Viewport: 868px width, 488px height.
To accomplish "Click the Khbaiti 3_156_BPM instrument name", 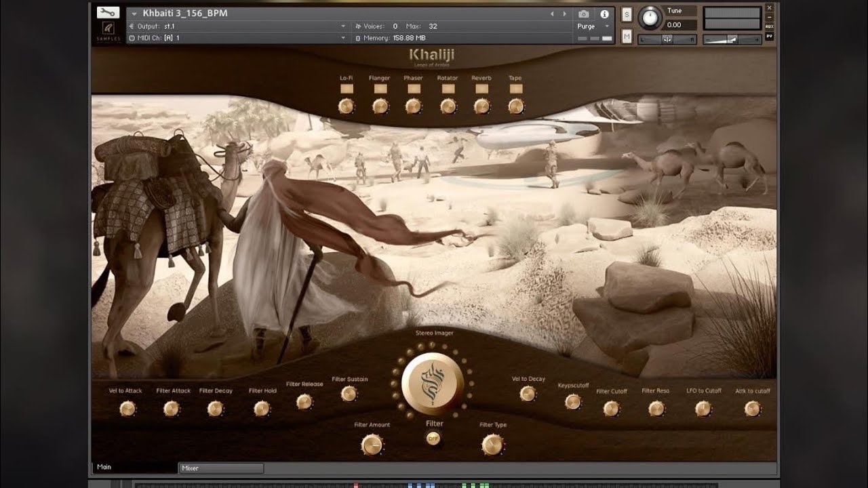I will tap(185, 14).
